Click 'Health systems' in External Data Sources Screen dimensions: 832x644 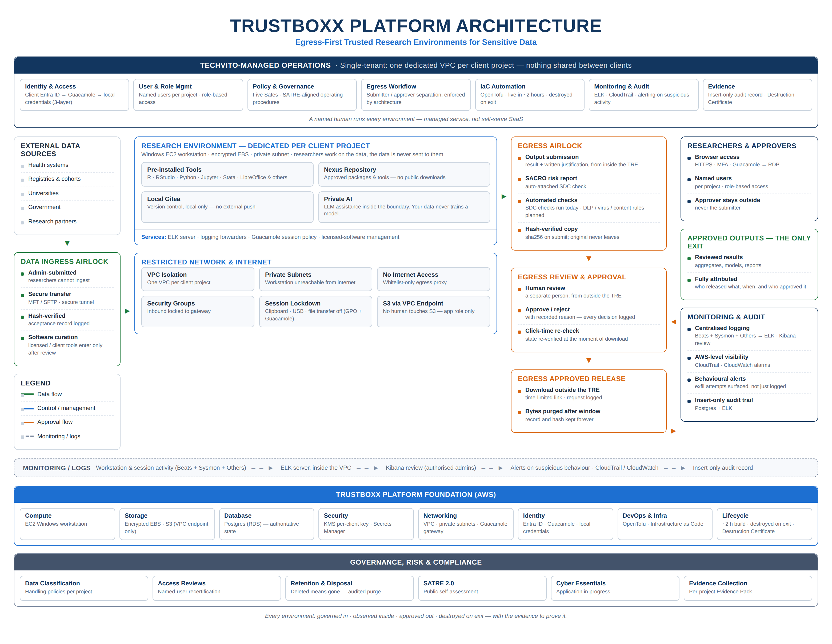coord(48,165)
